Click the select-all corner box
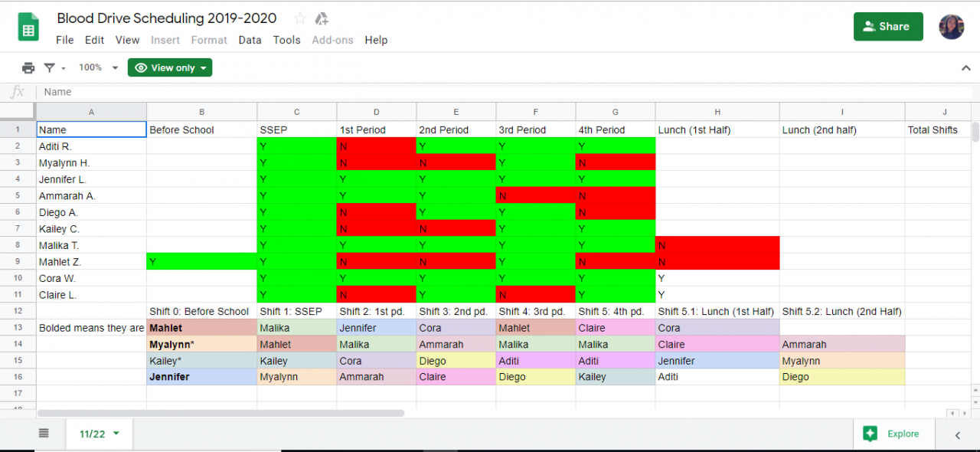 (x=18, y=112)
